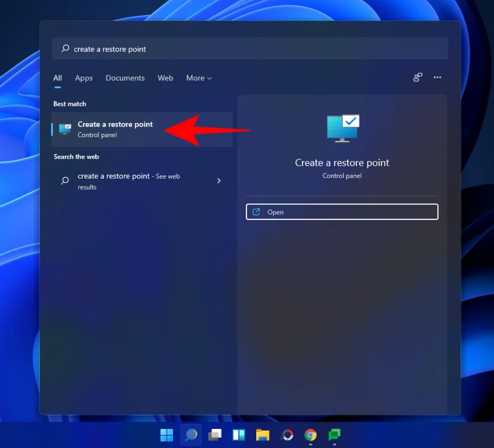Open the More search filter dropdown

tap(198, 78)
